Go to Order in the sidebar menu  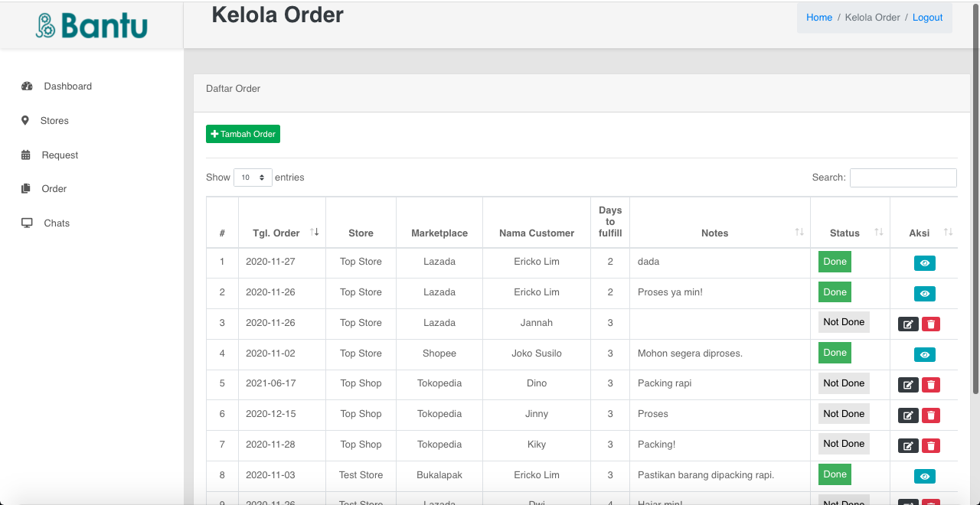tap(54, 189)
